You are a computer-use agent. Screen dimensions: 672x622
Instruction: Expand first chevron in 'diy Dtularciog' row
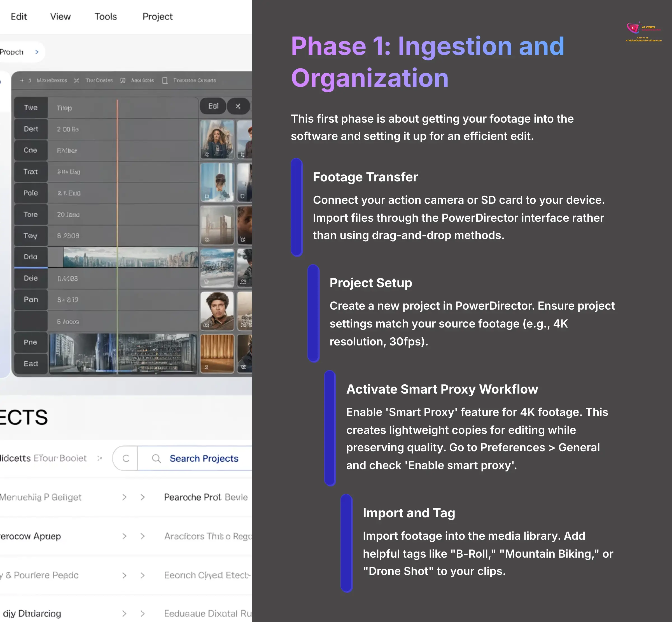point(124,614)
